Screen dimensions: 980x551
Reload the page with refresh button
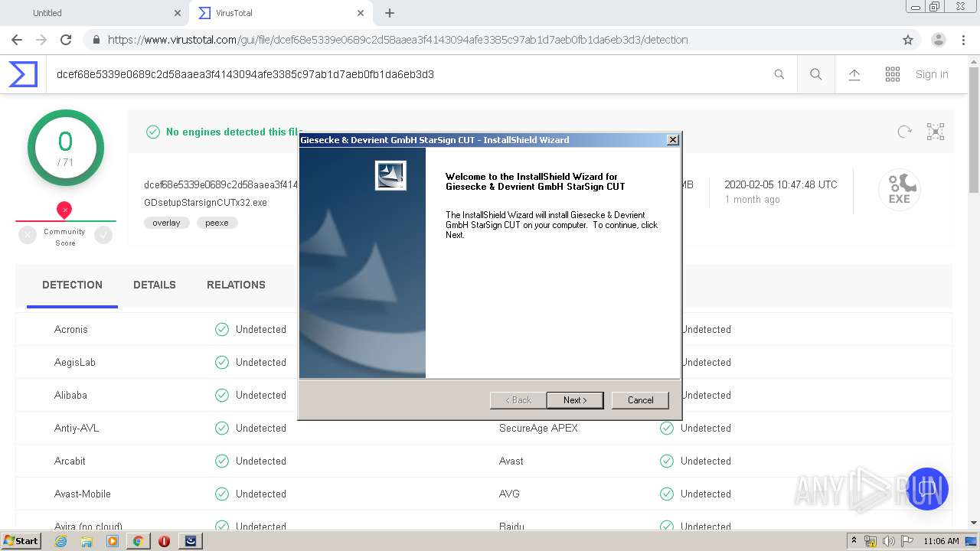pos(66,40)
